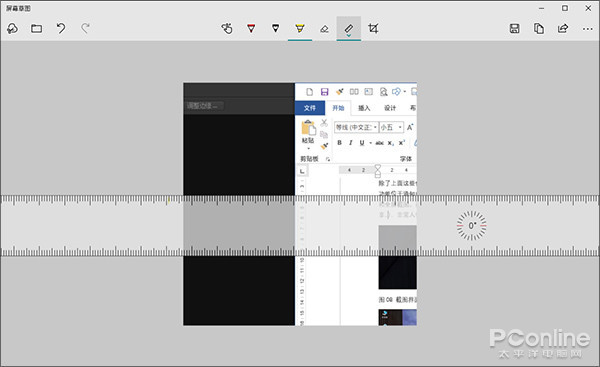Redo the undone action

pos(85,28)
